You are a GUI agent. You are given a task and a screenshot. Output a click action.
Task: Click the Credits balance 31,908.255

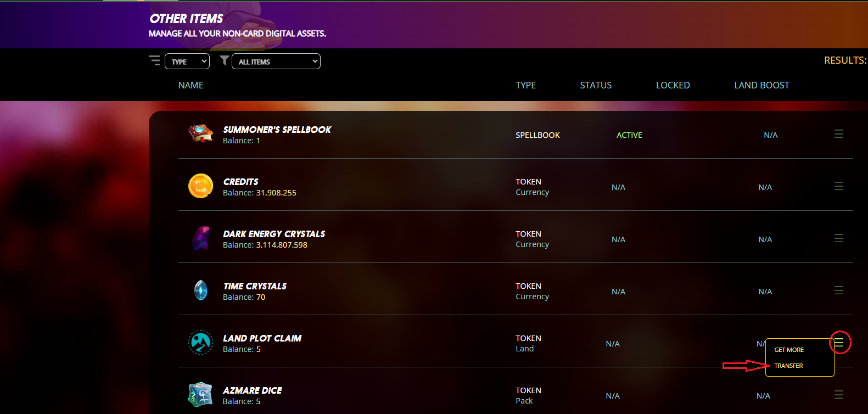click(276, 193)
